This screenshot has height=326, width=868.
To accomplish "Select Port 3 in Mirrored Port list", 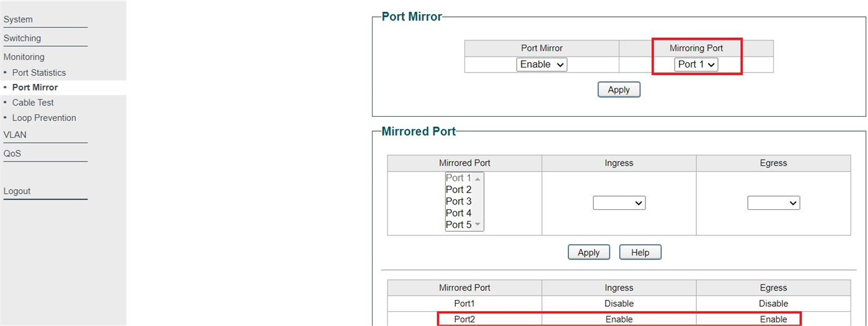I will [x=459, y=201].
